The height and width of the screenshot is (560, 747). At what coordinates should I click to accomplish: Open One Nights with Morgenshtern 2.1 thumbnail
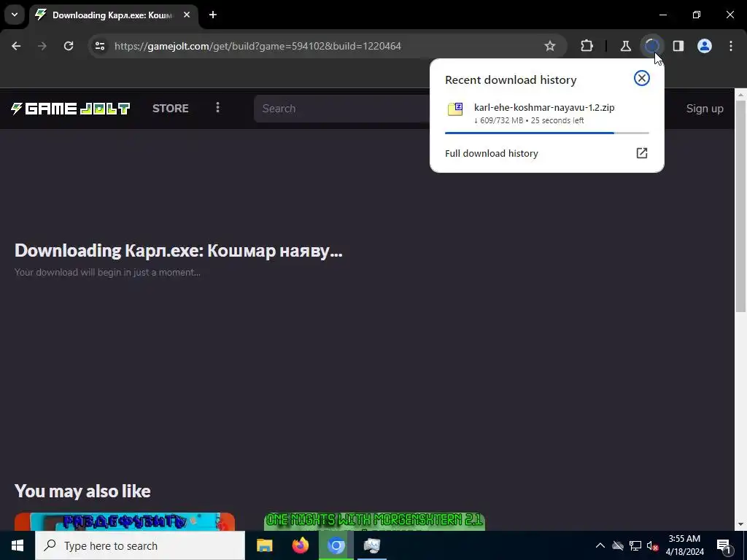pyautogui.click(x=374, y=521)
